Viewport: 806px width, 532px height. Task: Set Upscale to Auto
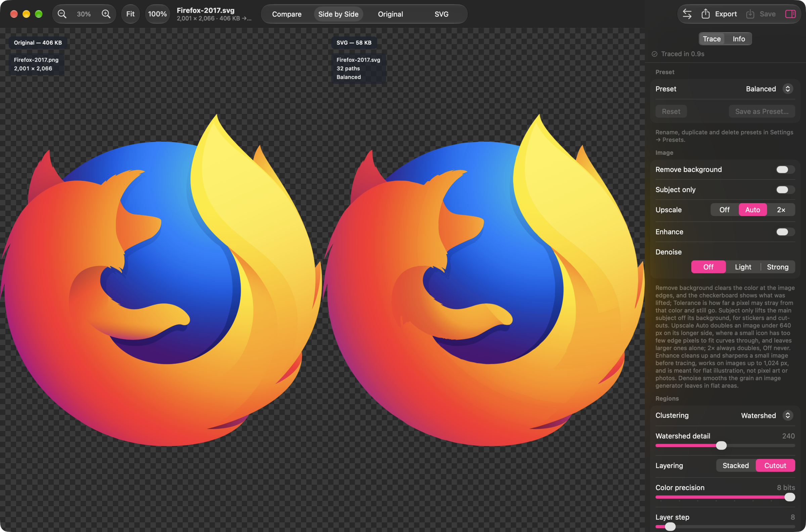[x=752, y=210]
